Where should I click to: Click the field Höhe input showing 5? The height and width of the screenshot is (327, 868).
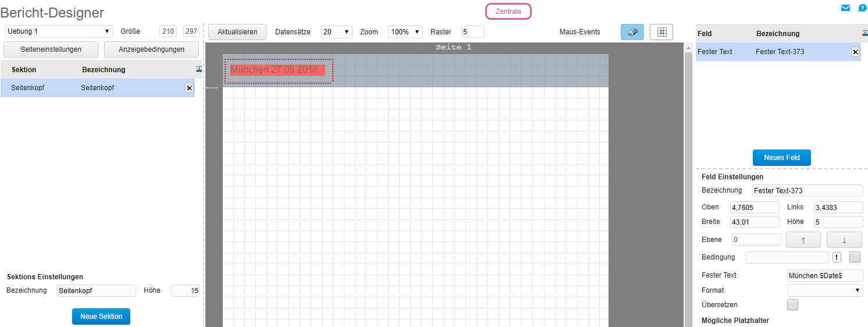(838, 222)
